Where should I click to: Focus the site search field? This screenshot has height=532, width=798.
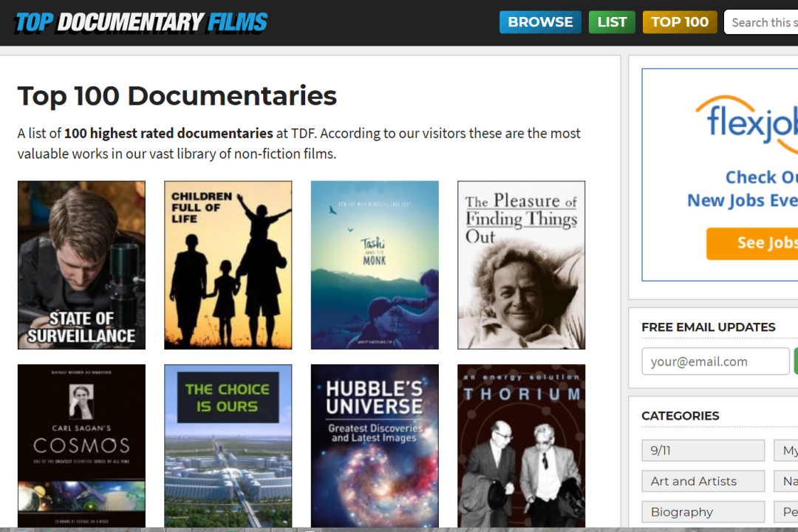(x=761, y=22)
